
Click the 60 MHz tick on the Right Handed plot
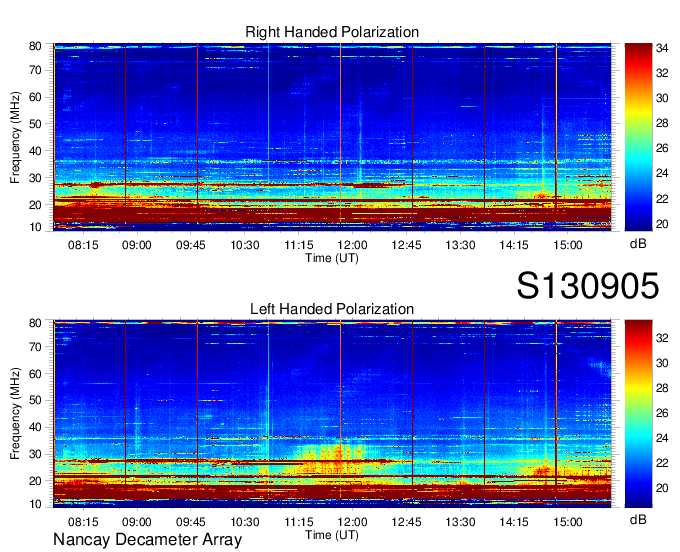35,97
